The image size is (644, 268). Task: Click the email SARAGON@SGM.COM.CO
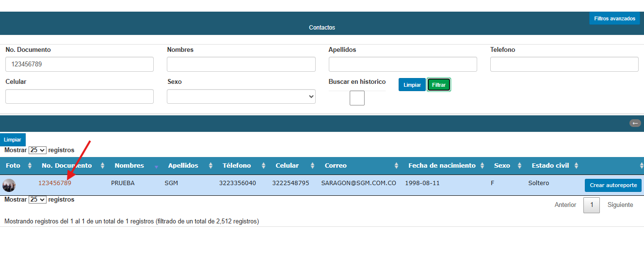point(359,183)
